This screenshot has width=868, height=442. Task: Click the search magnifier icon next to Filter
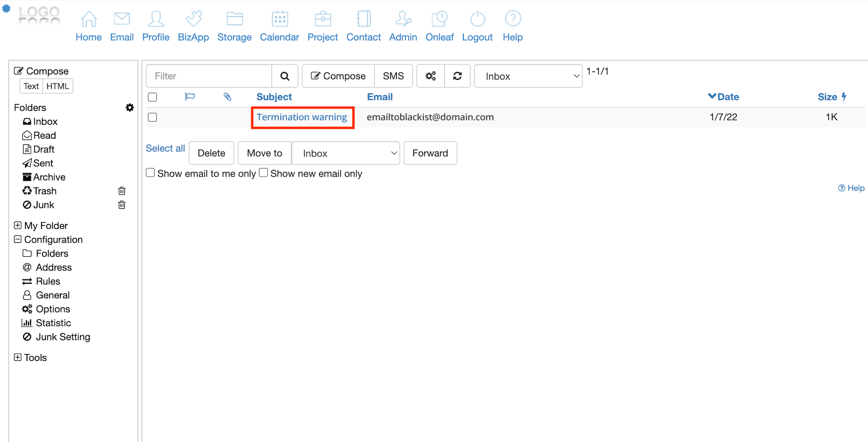pos(285,76)
